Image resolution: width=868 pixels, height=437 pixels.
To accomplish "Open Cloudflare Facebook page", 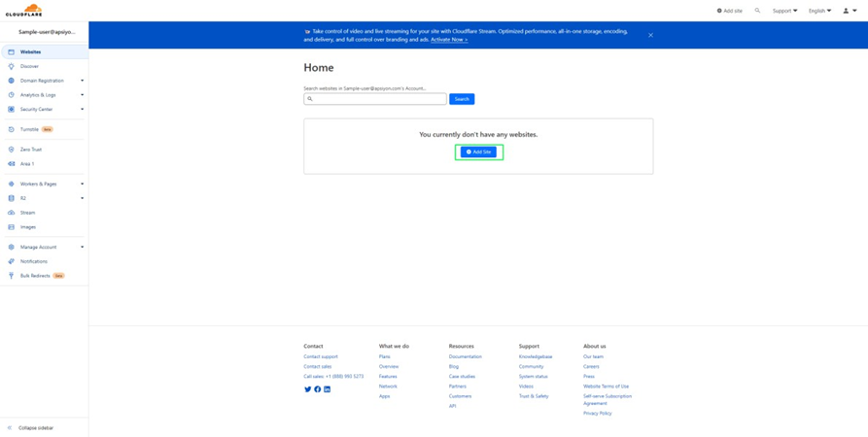I will click(x=317, y=389).
